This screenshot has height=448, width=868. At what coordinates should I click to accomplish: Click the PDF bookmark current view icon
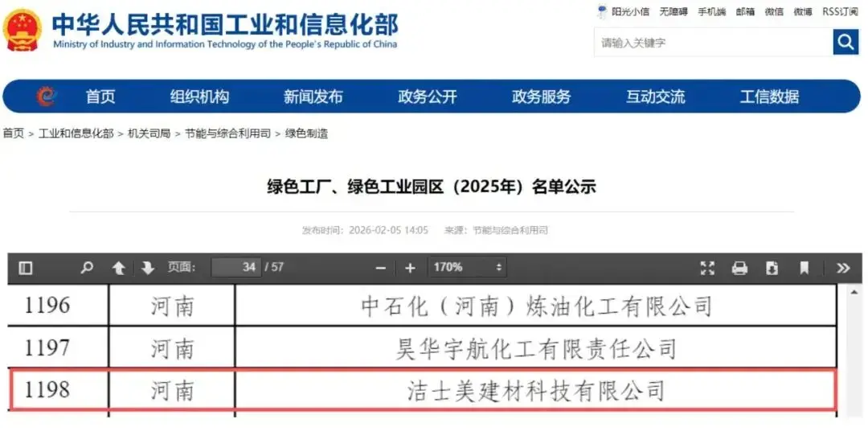(x=804, y=268)
